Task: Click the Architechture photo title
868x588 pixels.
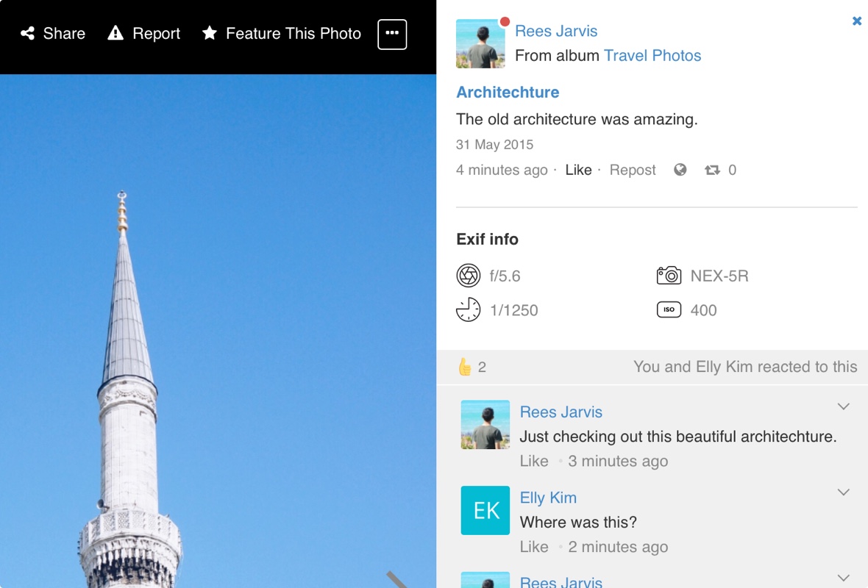Action: (508, 92)
